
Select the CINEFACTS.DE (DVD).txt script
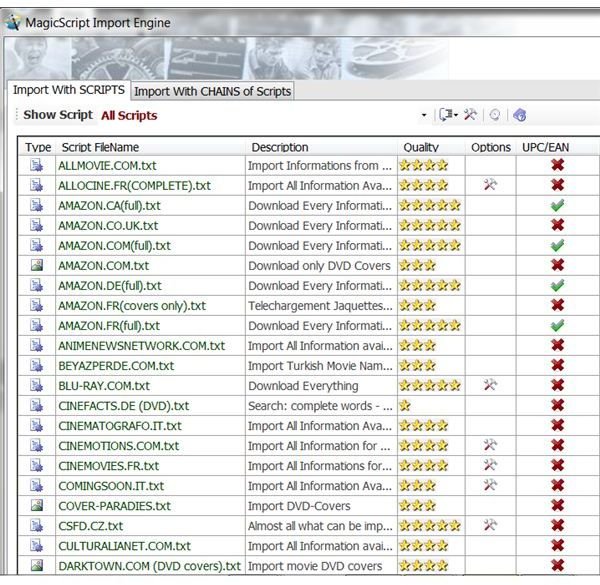pyautogui.click(x=124, y=406)
